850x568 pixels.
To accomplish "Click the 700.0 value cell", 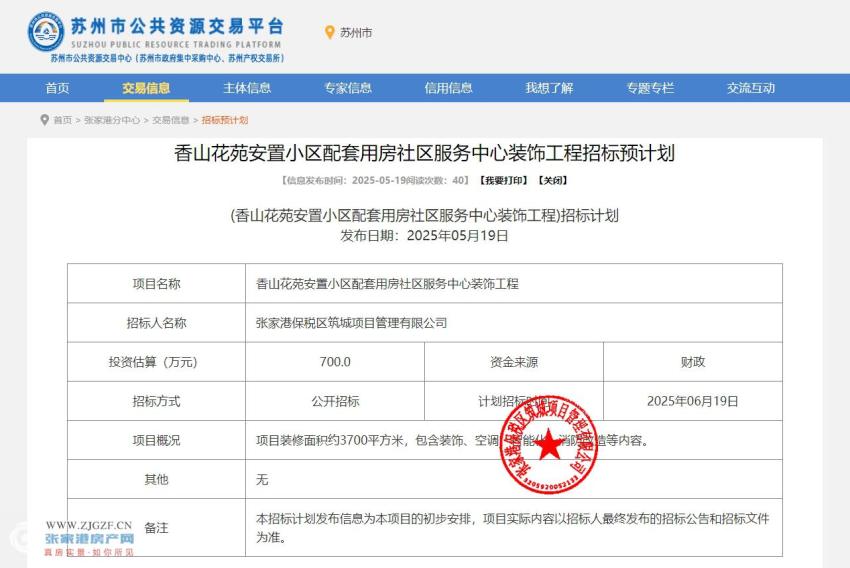I will coord(335,362).
